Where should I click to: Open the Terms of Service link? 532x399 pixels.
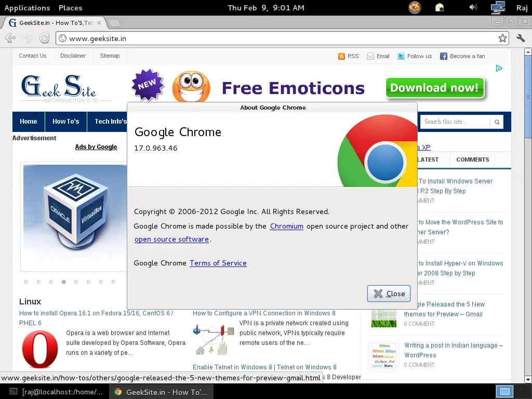click(x=218, y=263)
